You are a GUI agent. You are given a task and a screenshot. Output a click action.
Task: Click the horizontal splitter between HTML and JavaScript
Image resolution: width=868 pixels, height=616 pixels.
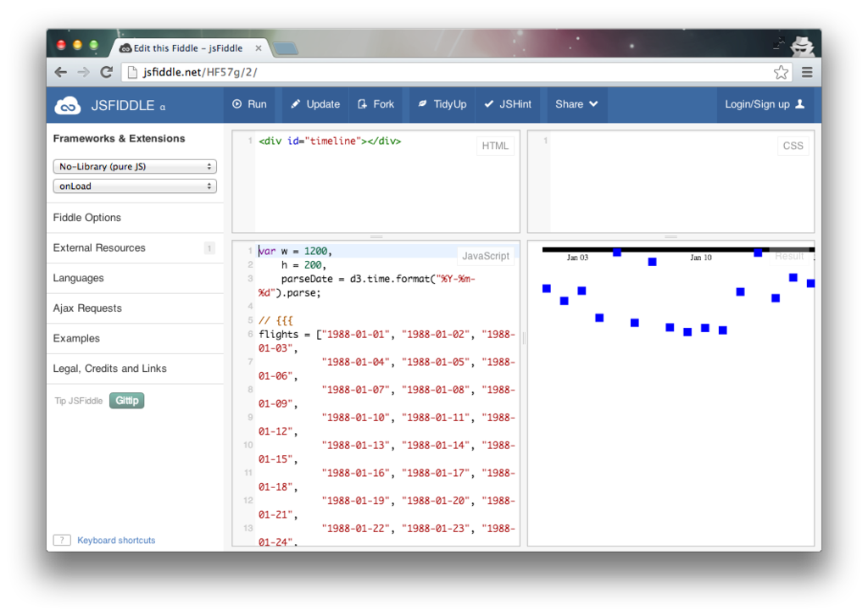coord(376,237)
